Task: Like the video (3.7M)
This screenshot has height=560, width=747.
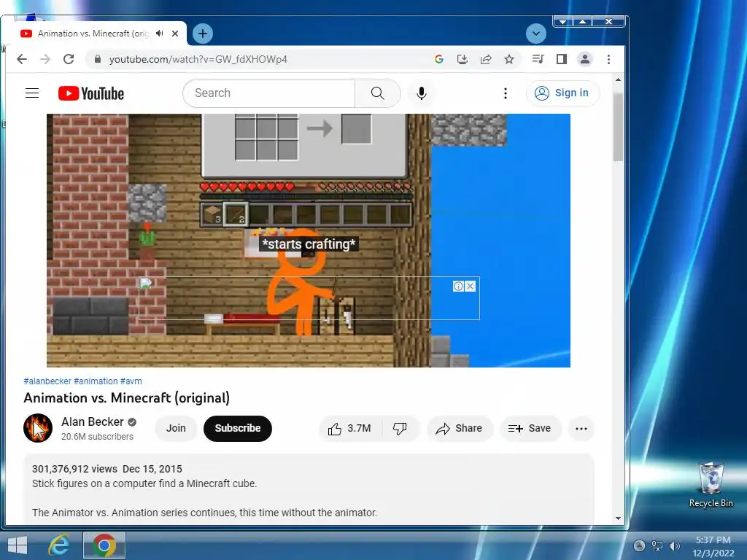Action: click(x=349, y=429)
